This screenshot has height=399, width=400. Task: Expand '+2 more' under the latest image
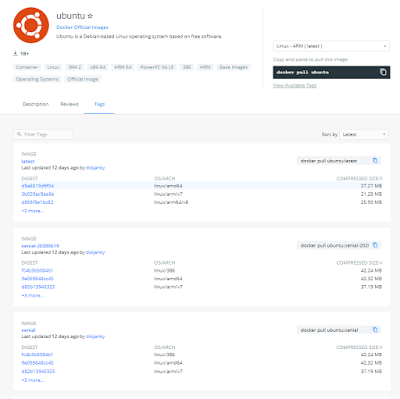coord(33,211)
